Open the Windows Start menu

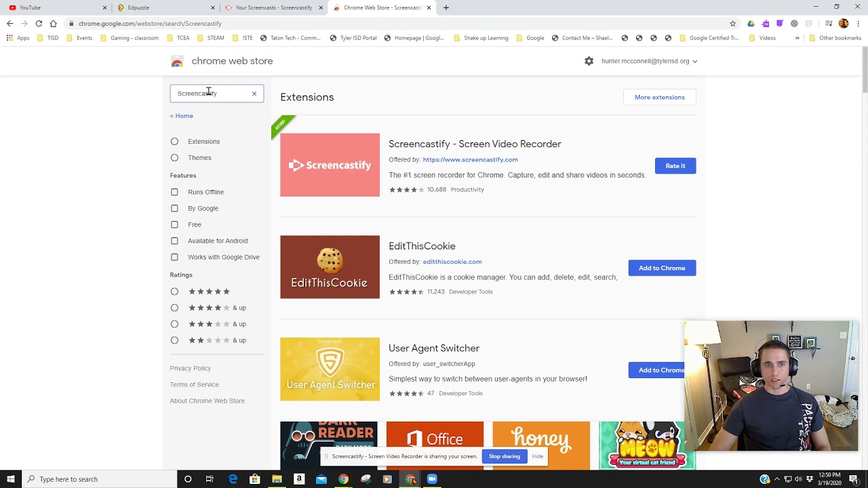click(11, 479)
